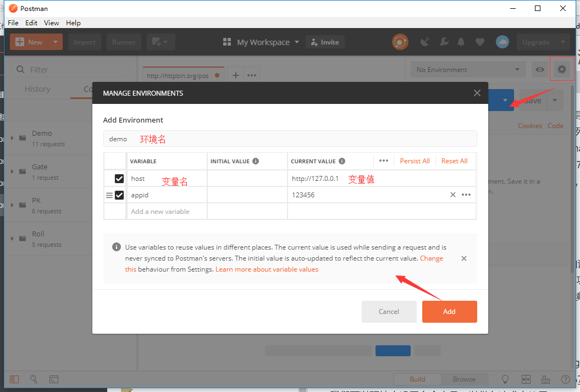Toggle sidebar icon in status bar

[x=14, y=379]
